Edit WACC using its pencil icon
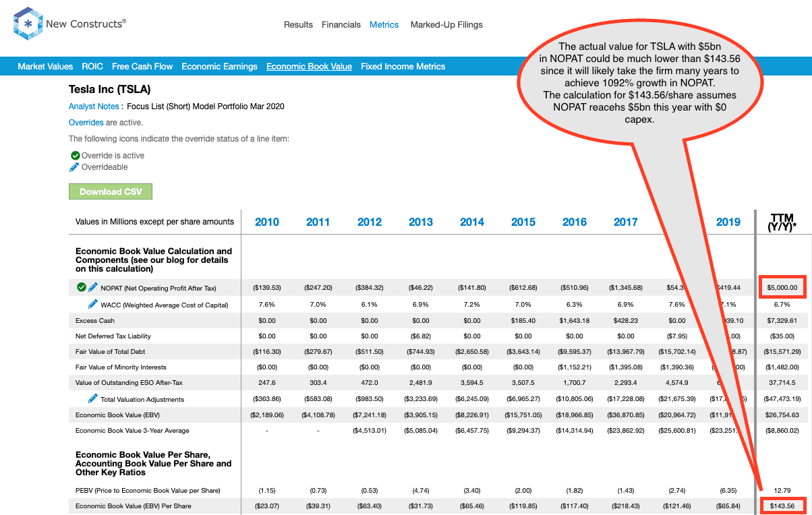 pos(93,305)
